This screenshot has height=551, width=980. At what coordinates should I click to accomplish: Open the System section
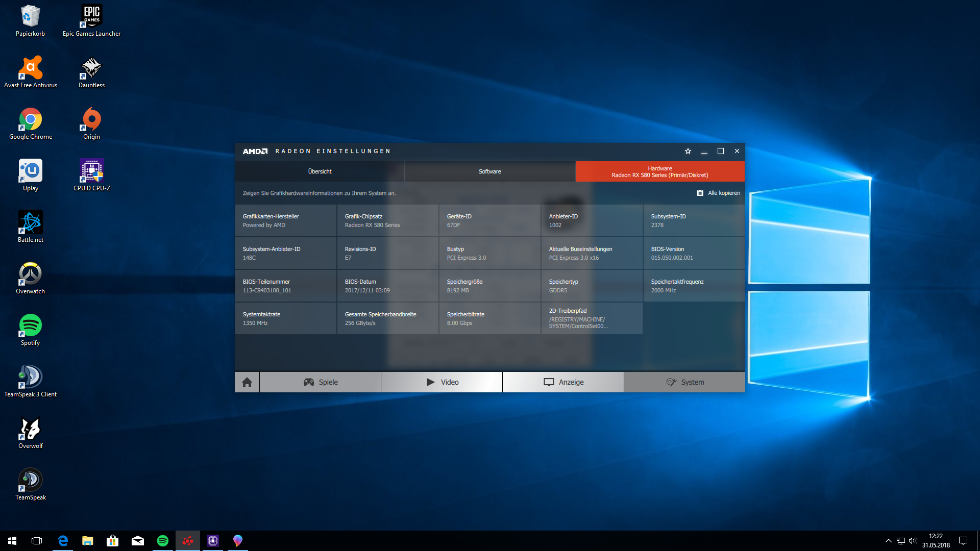684,382
